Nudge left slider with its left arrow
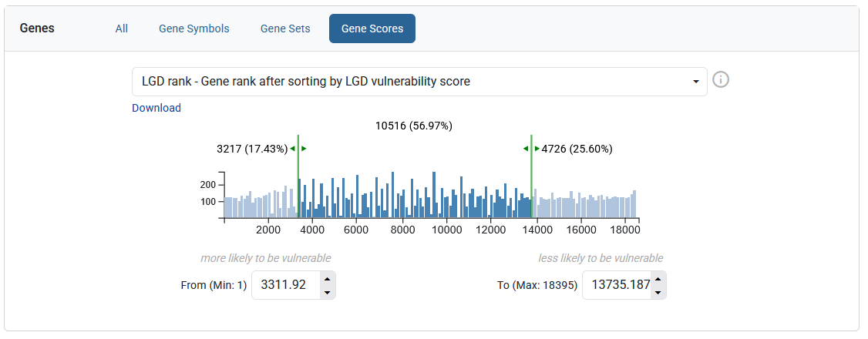868x339 pixels. pos(292,149)
